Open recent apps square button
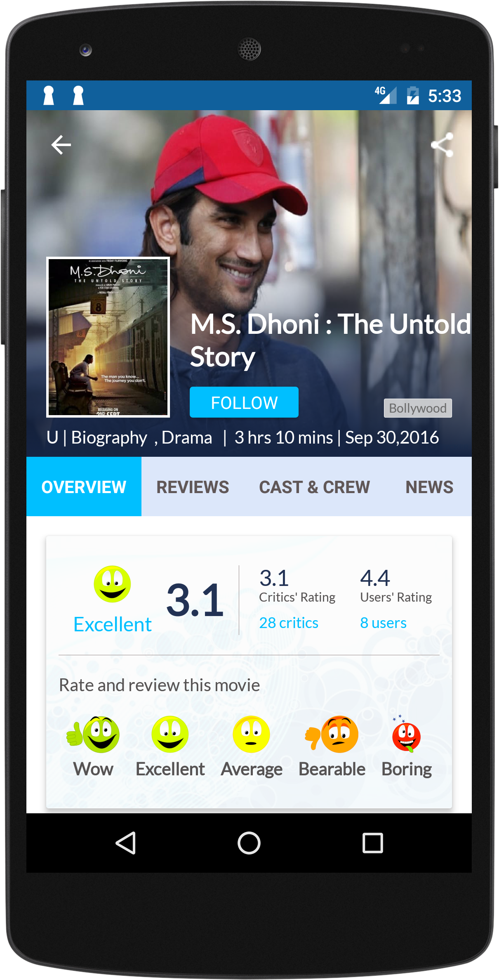Viewport: 499px width, 980px height. point(373,843)
